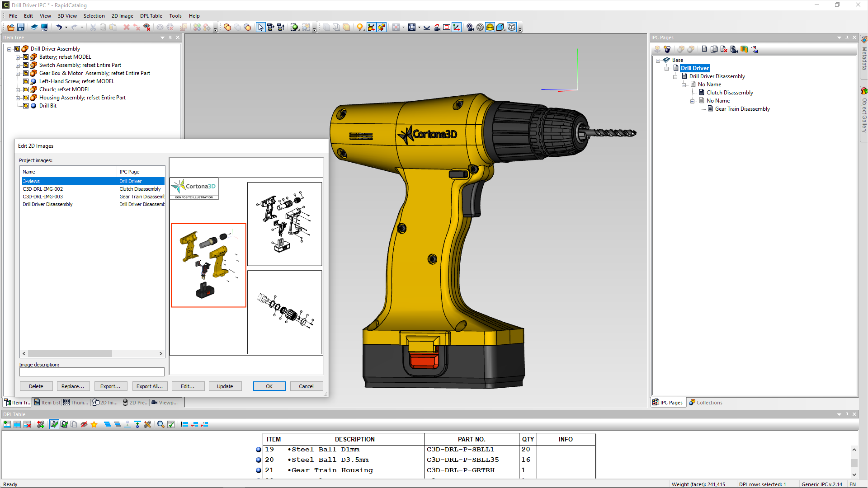Click the Save project icon

click(21, 27)
